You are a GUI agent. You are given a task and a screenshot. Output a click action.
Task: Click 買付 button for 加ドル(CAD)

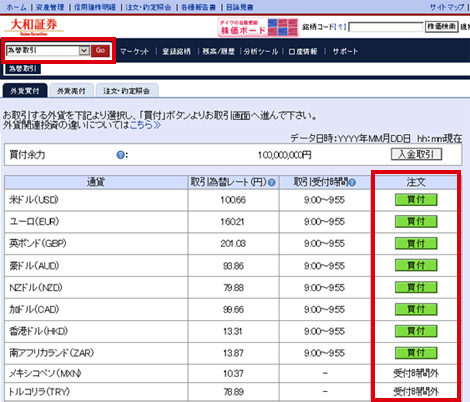click(416, 309)
